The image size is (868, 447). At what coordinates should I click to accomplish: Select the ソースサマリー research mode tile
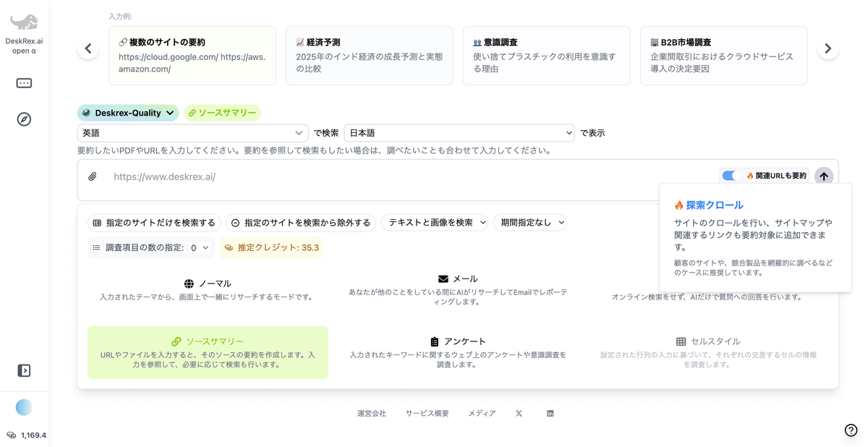(208, 352)
